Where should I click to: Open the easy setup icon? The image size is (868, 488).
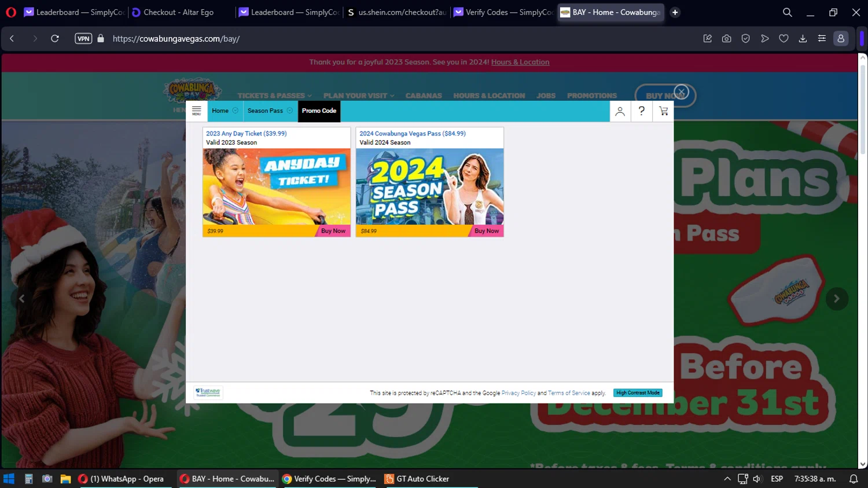click(822, 39)
